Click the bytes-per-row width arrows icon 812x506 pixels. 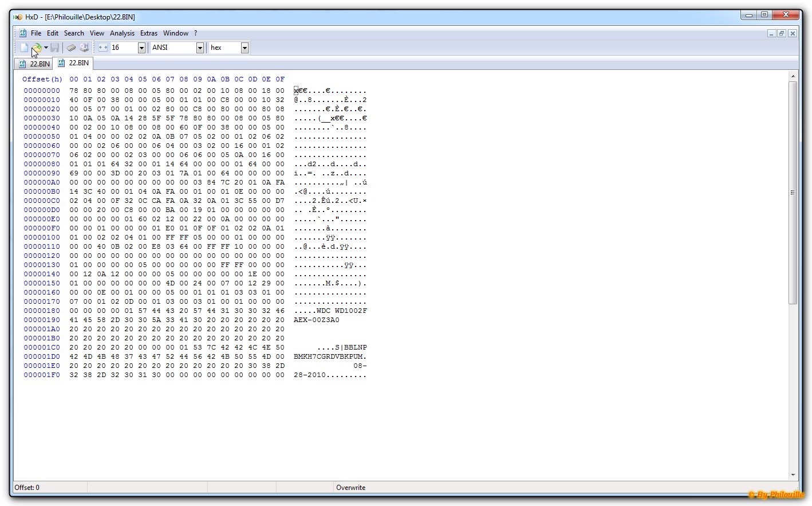pos(103,48)
